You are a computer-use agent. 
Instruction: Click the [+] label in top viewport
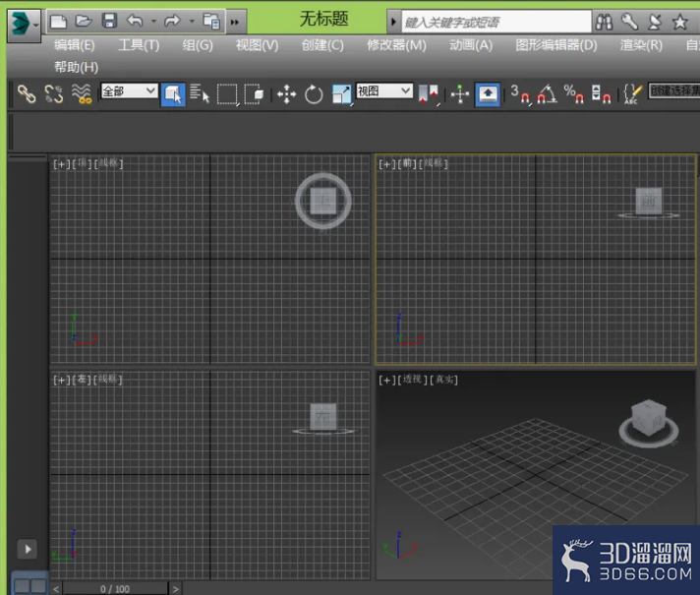pyautogui.click(x=61, y=164)
